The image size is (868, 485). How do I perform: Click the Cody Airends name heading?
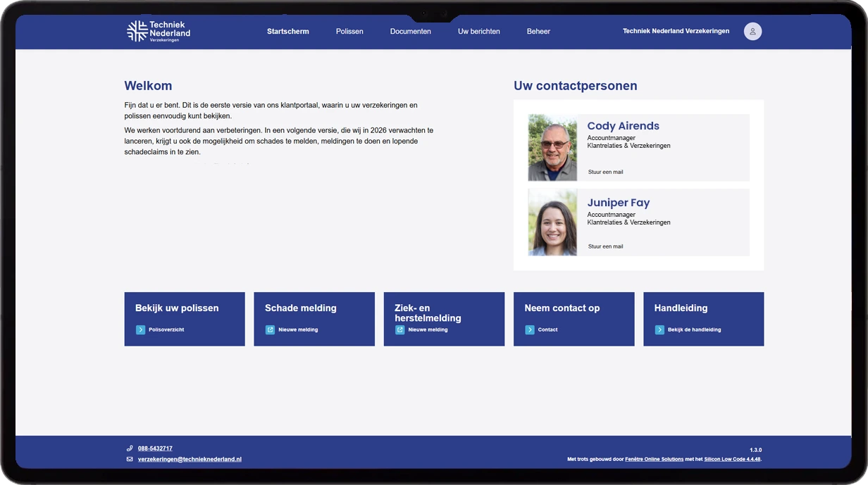pos(623,126)
